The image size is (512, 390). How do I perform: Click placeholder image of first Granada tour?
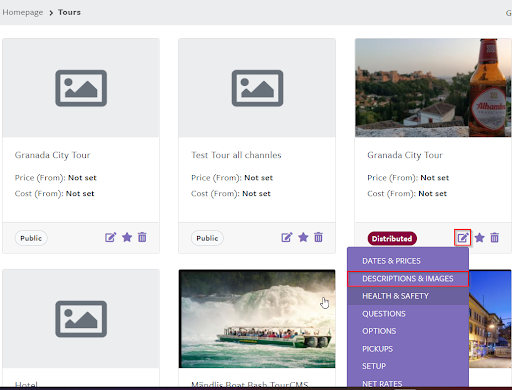[x=81, y=88]
